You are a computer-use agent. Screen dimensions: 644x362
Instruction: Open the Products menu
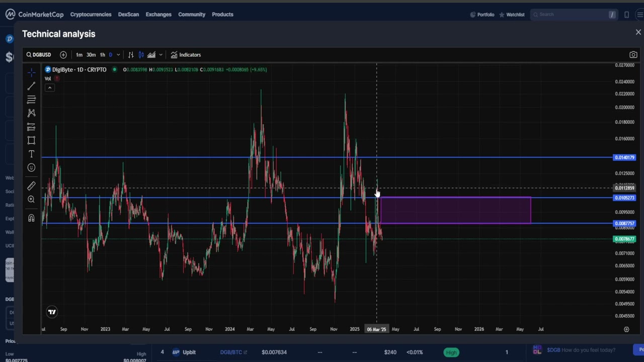[222, 15]
